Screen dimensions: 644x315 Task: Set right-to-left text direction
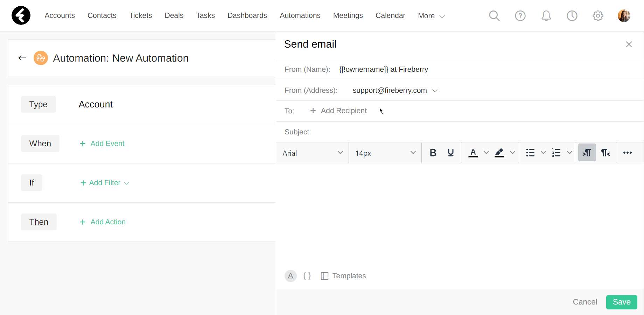[x=605, y=153]
